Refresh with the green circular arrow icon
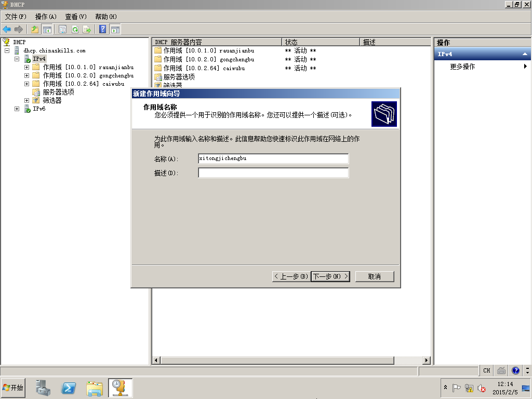The height and width of the screenshot is (399, 532). coord(75,30)
